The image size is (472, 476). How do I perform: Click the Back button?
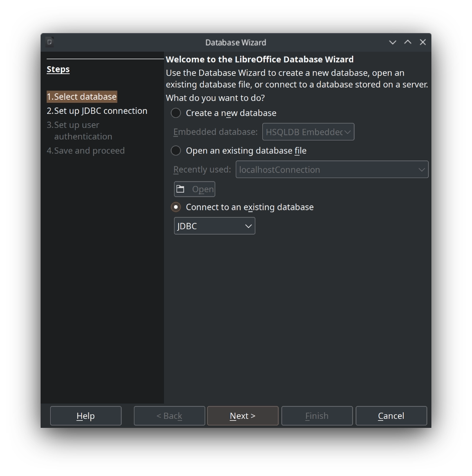(x=170, y=416)
